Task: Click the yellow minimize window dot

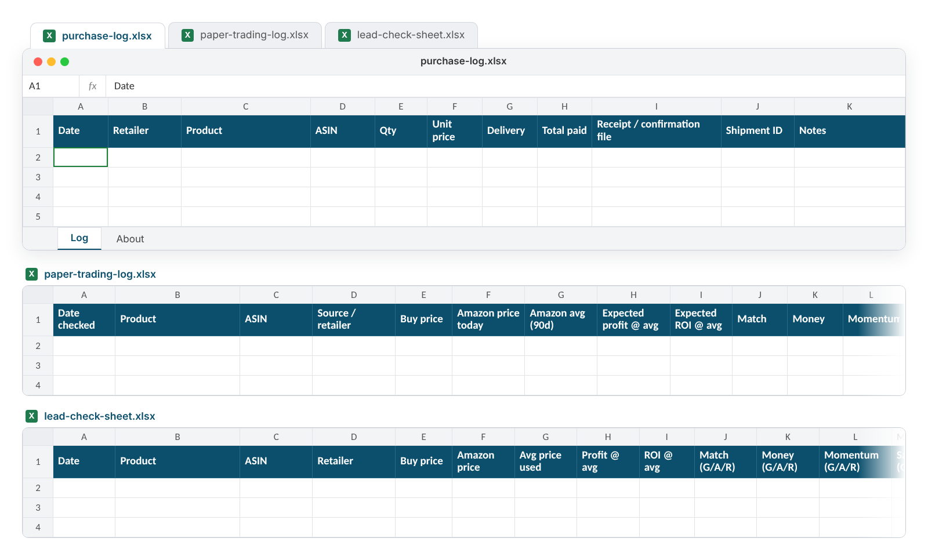Action: click(x=51, y=61)
